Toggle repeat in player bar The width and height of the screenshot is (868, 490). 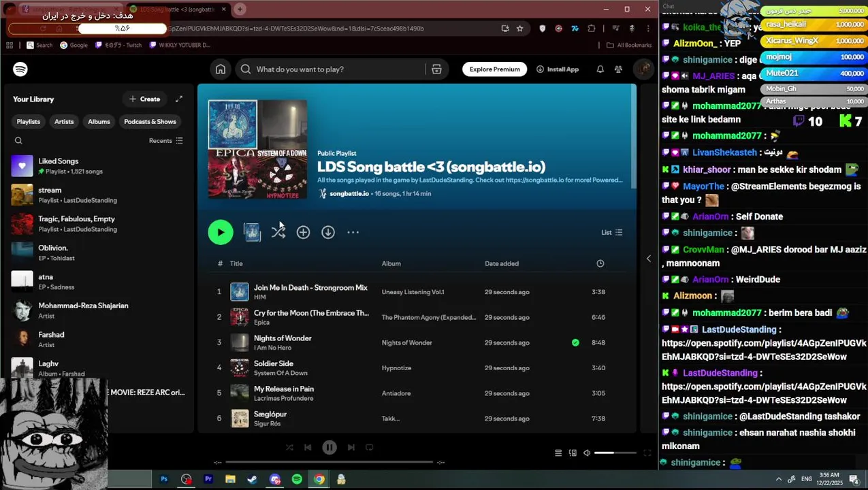click(x=370, y=447)
